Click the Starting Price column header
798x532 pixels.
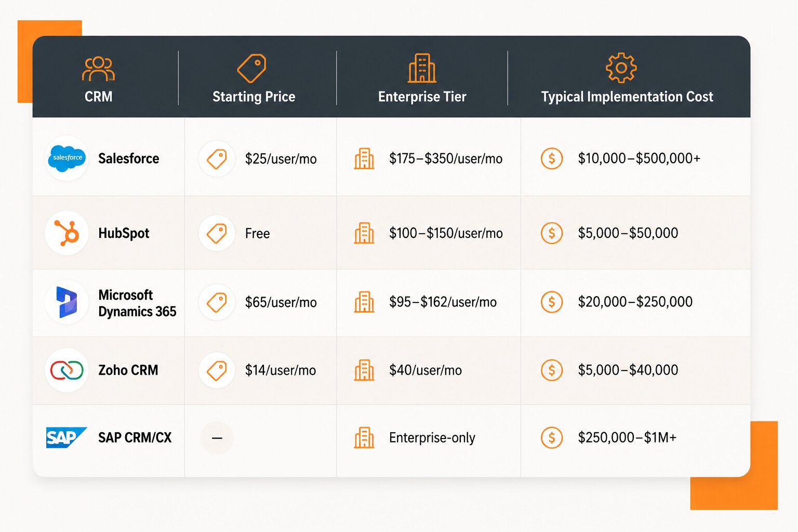pyautogui.click(x=254, y=97)
